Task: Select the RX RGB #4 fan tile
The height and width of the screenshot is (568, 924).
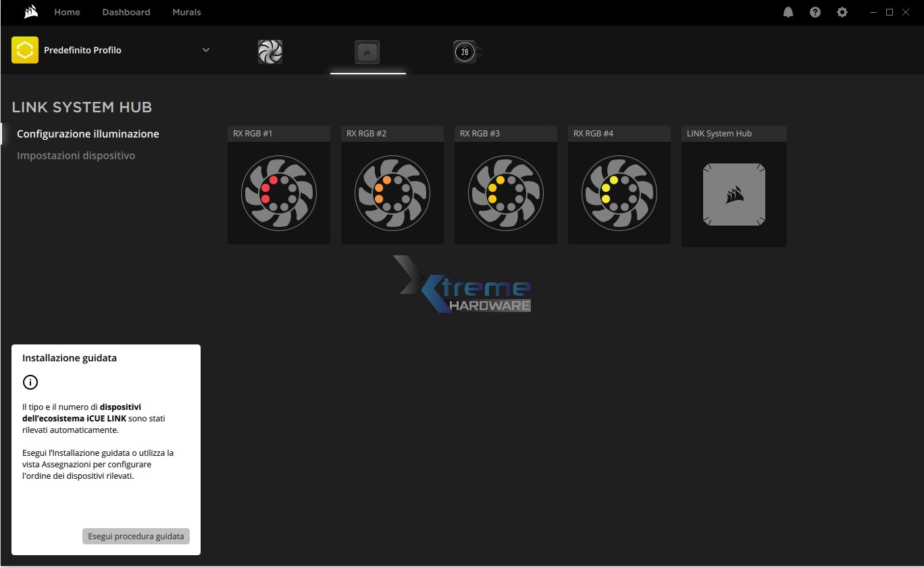Action: pyautogui.click(x=619, y=193)
